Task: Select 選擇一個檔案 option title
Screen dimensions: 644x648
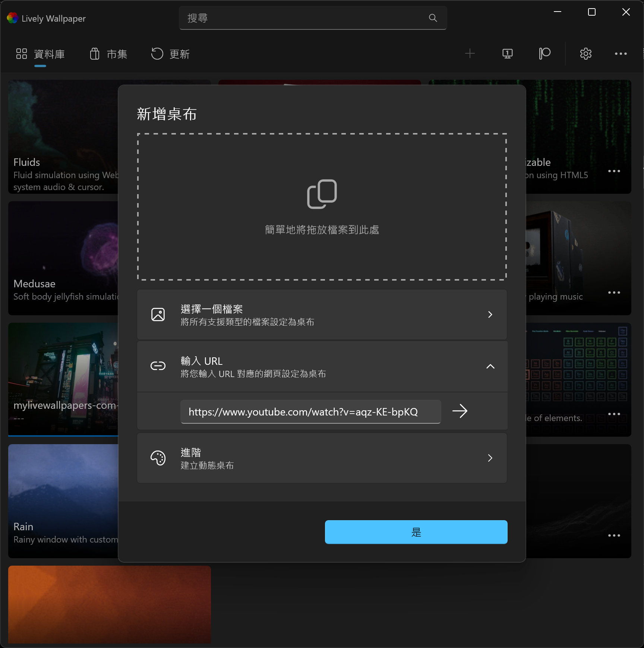Action: pos(212,309)
